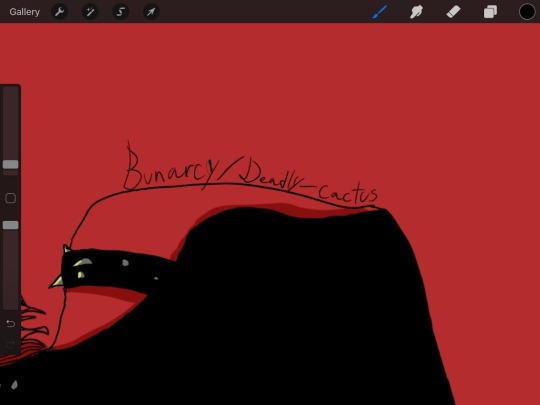
Task: Click the brush size slider handle
Action: 11,164
